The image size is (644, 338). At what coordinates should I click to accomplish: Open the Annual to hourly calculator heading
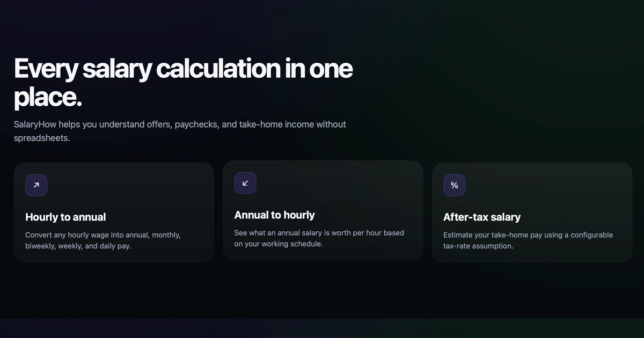coord(275,215)
